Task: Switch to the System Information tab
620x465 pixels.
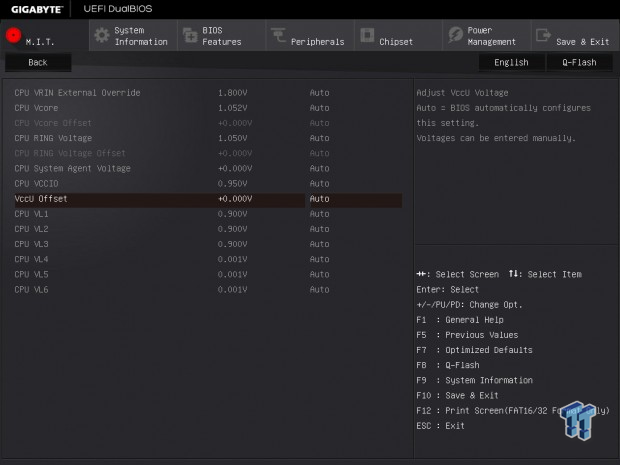Action: coord(133,36)
